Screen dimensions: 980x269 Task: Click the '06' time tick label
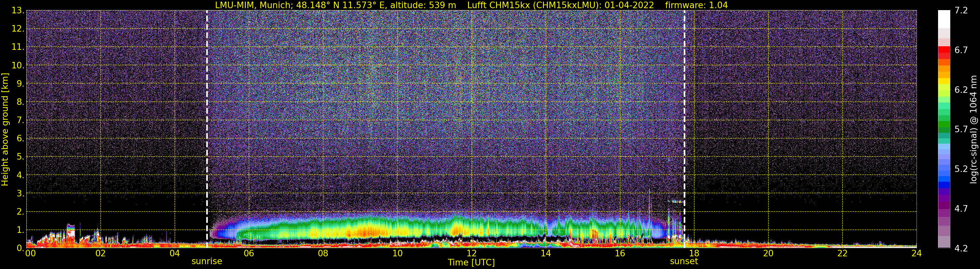tap(249, 253)
